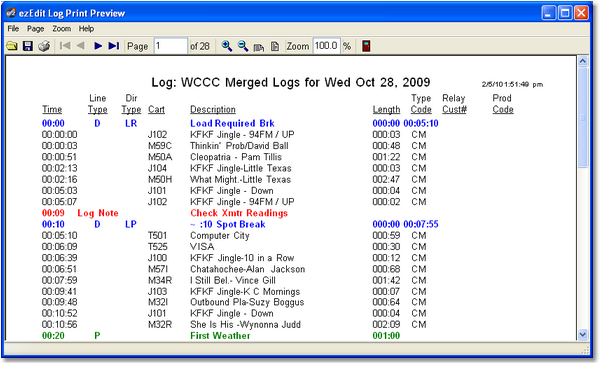600x365 pixels.
Task: Advance to the next page
Action: 98,46
